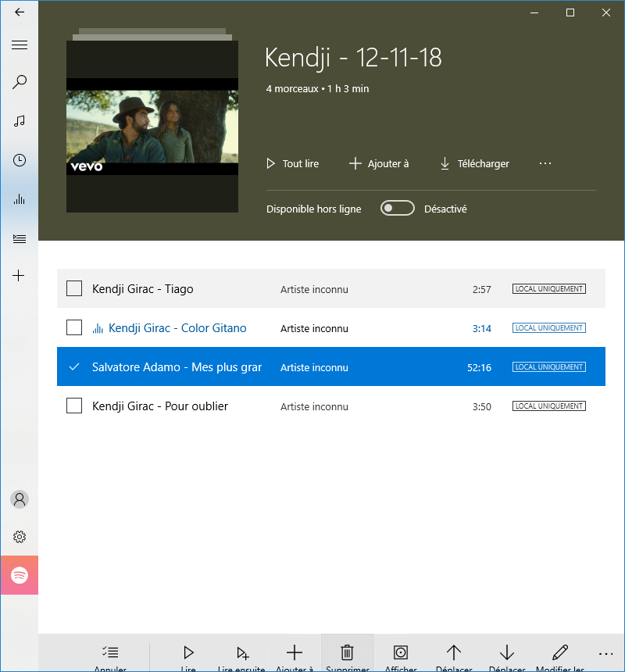Viewport: 625px width, 672px height.
Task: Click the LOCAL UNIQUEMENT badge for Pour oublier
Action: point(549,406)
